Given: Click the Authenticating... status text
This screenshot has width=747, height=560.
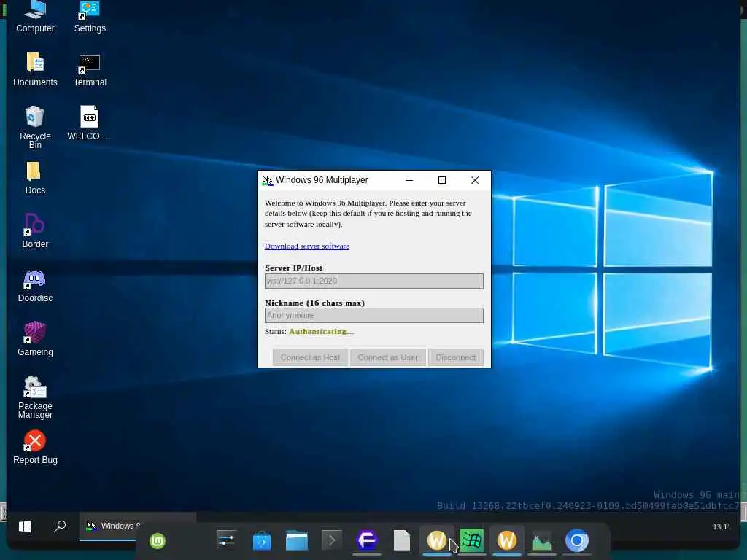Looking at the screenshot, I should [x=322, y=332].
